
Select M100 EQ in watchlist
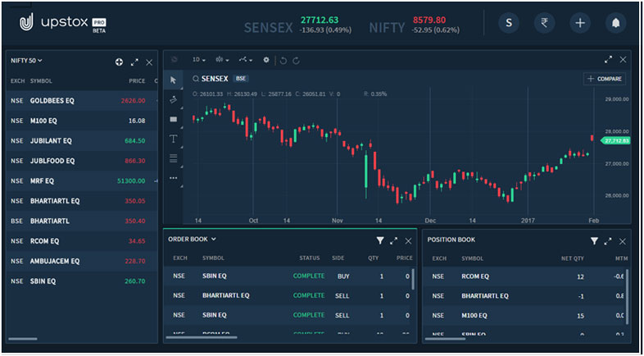[x=82, y=121]
